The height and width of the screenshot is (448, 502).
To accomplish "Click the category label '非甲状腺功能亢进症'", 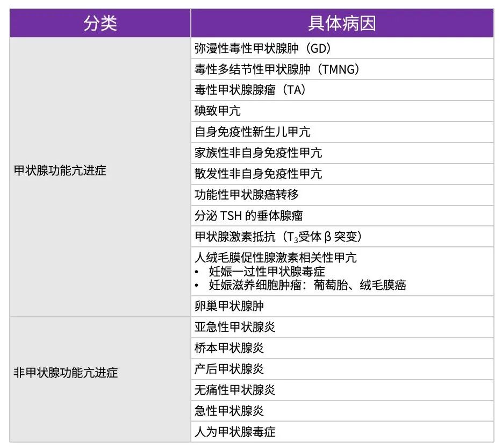I will click(x=66, y=373).
